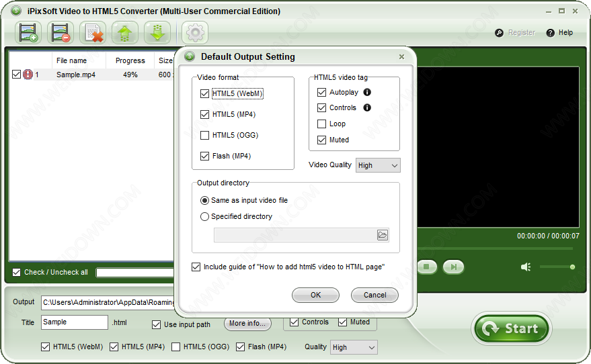This screenshot has height=364, width=591.
Task: Show info icon next to Controls
Action: click(367, 107)
